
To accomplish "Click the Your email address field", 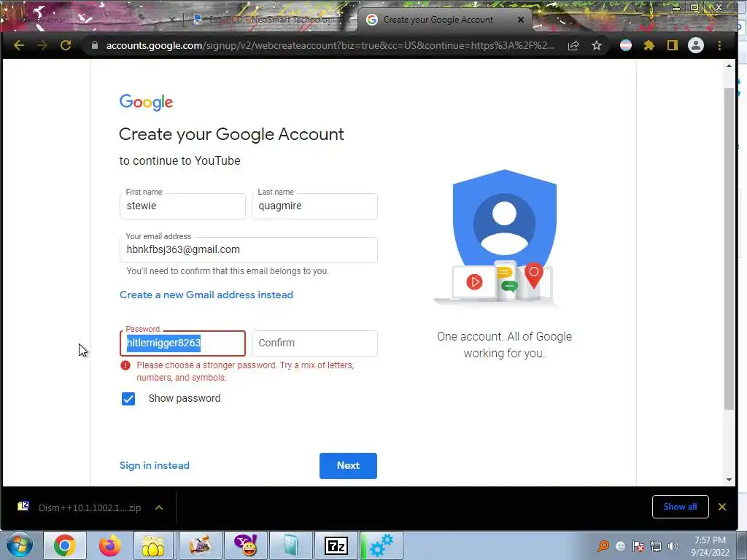I will coord(249,250).
